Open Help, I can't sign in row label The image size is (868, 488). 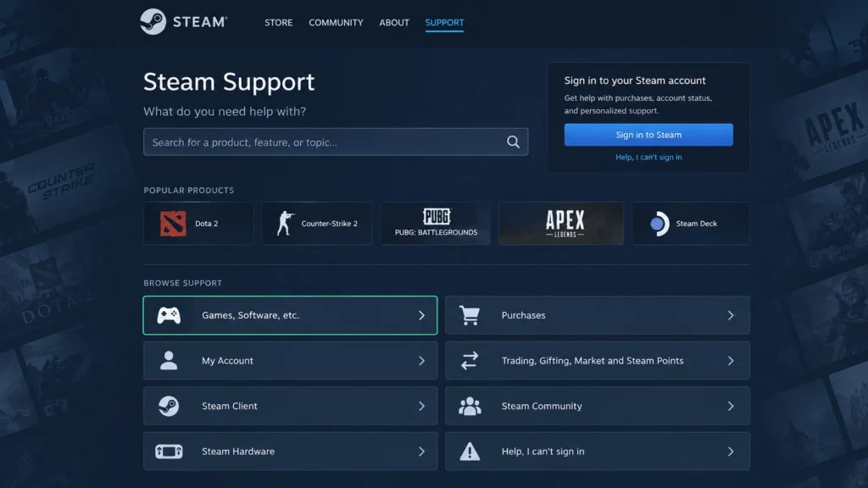click(543, 452)
